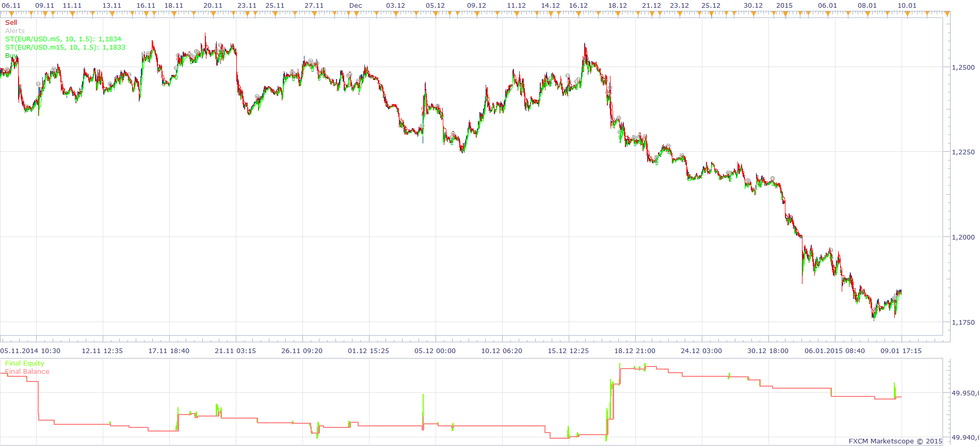The width and height of the screenshot is (980, 446).
Task: Click the 17.11 18:40 time label
Action: pyautogui.click(x=169, y=351)
